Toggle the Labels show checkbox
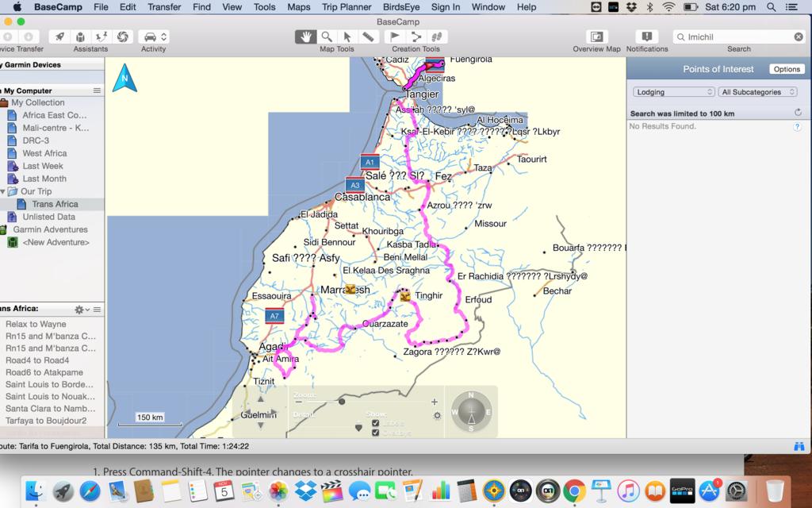Screen dimensions: 812x508 pos(375,423)
